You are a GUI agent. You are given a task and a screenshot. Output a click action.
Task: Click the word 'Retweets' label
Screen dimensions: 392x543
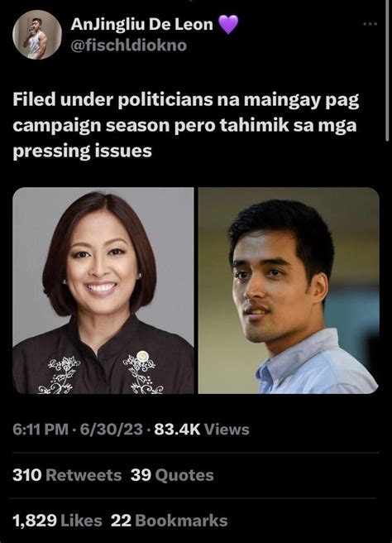click(84, 475)
